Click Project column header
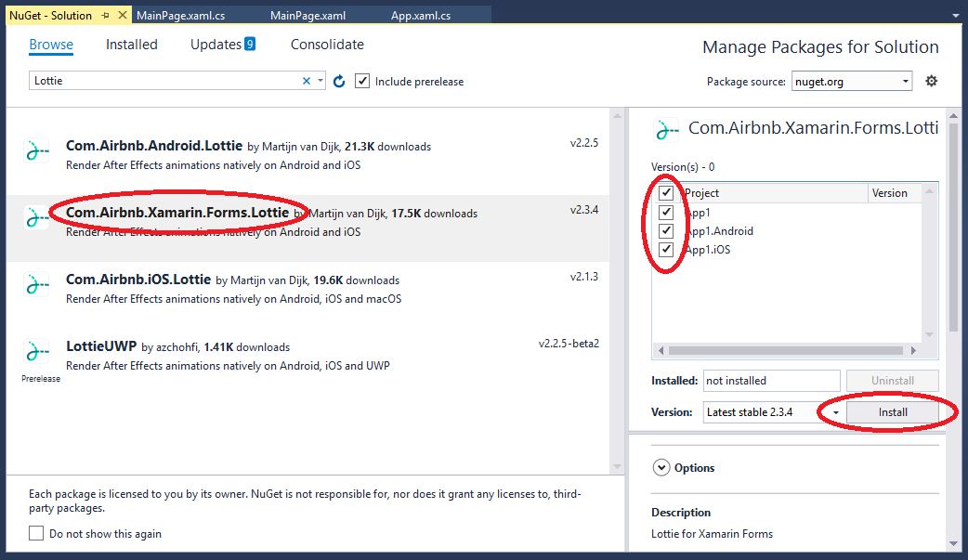 coord(774,192)
